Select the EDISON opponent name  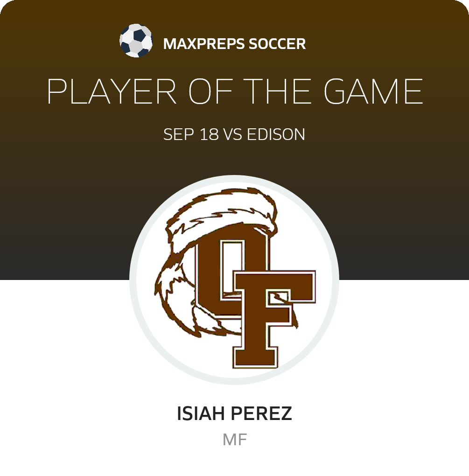coord(276,134)
